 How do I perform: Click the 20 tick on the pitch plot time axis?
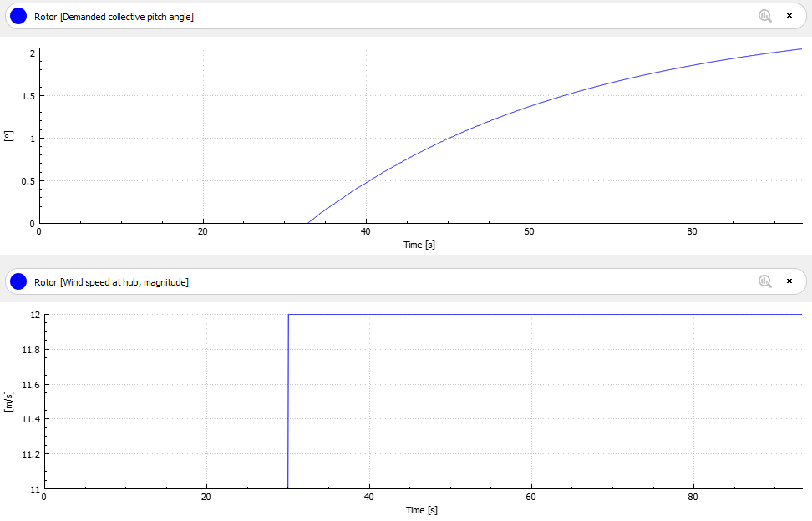tap(203, 231)
